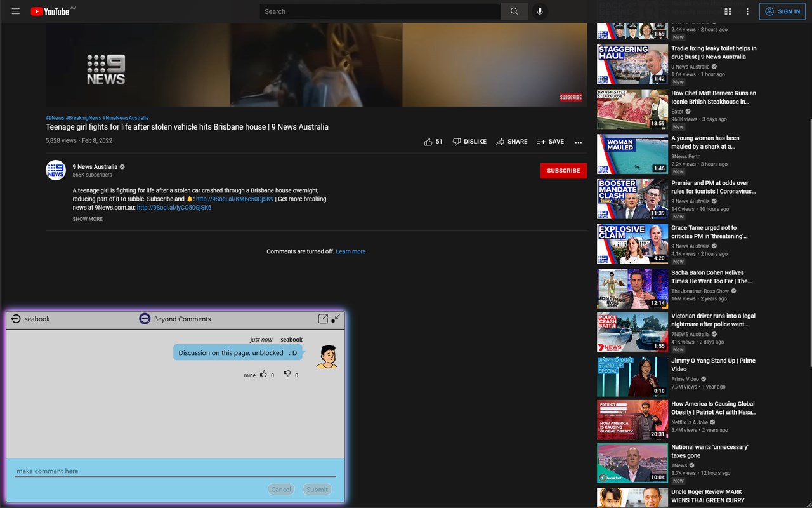The height and width of the screenshot is (508, 812).
Task: Click the Eater channel name
Action: point(678,112)
